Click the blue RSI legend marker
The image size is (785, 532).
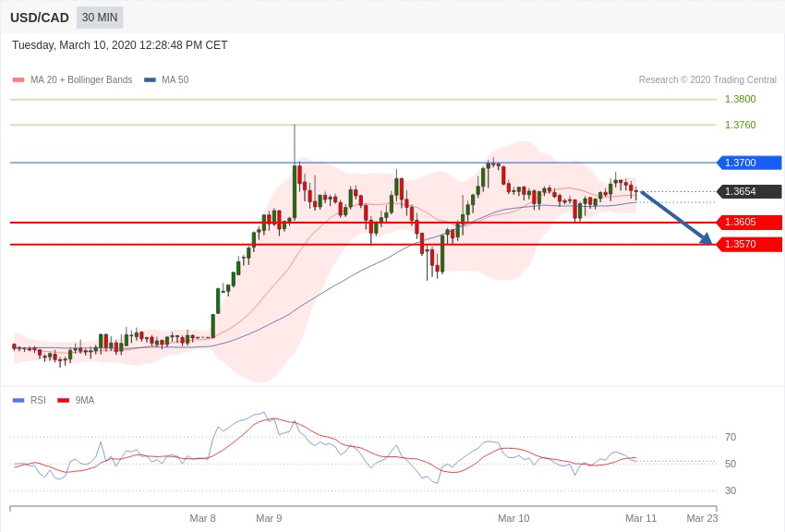point(18,400)
